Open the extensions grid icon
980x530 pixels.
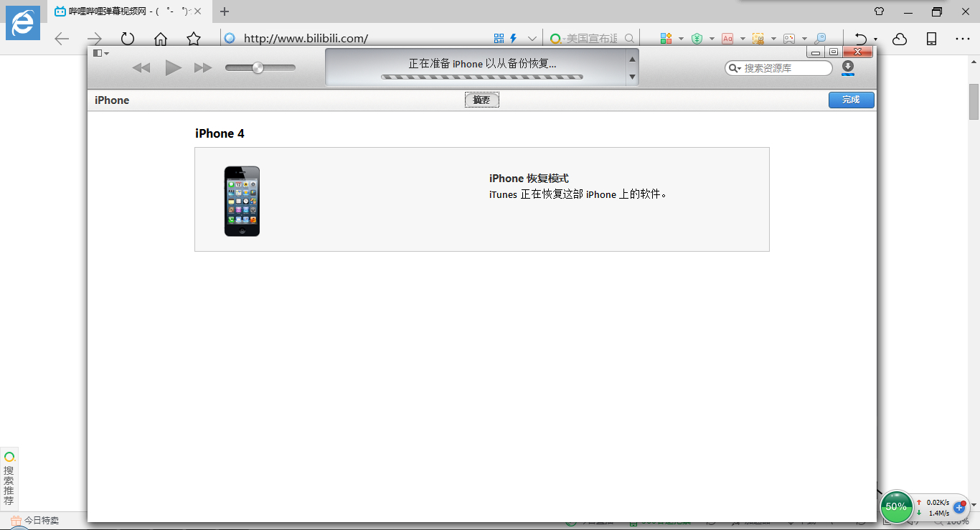[x=666, y=39]
